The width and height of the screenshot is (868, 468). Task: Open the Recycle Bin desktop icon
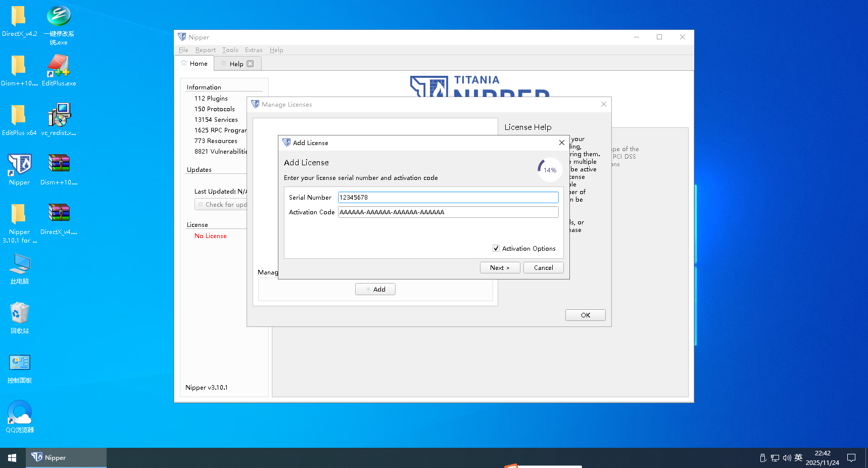click(19, 313)
